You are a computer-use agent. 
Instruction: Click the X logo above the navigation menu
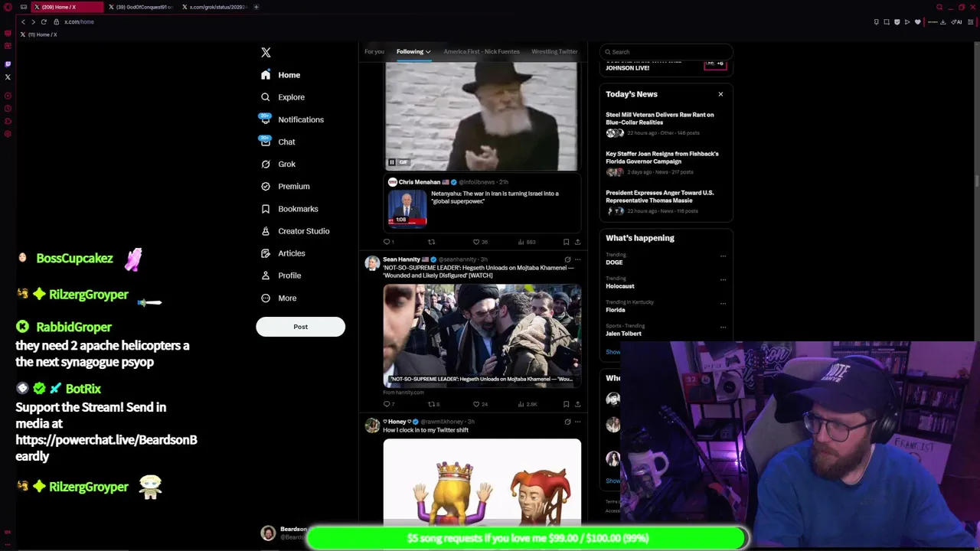click(x=266, y=53)
